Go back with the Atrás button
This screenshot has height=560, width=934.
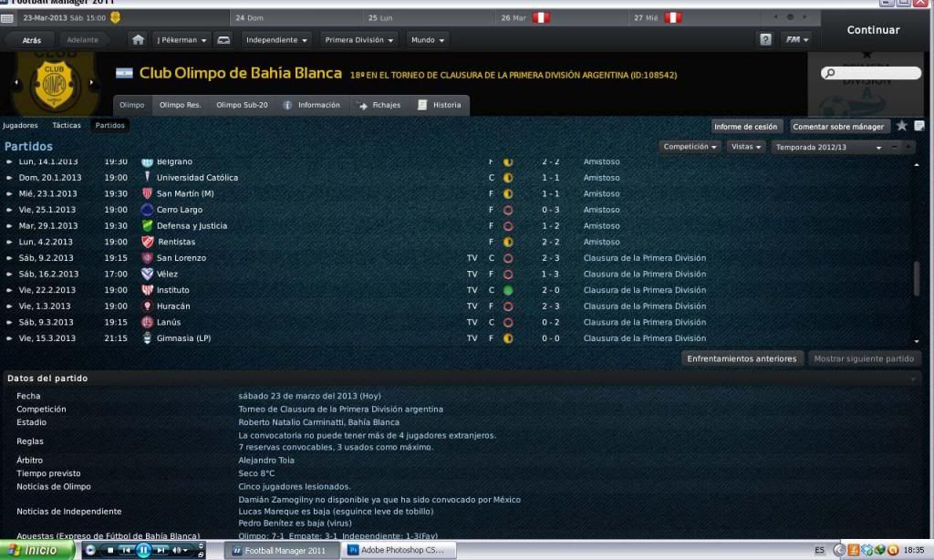32,40
